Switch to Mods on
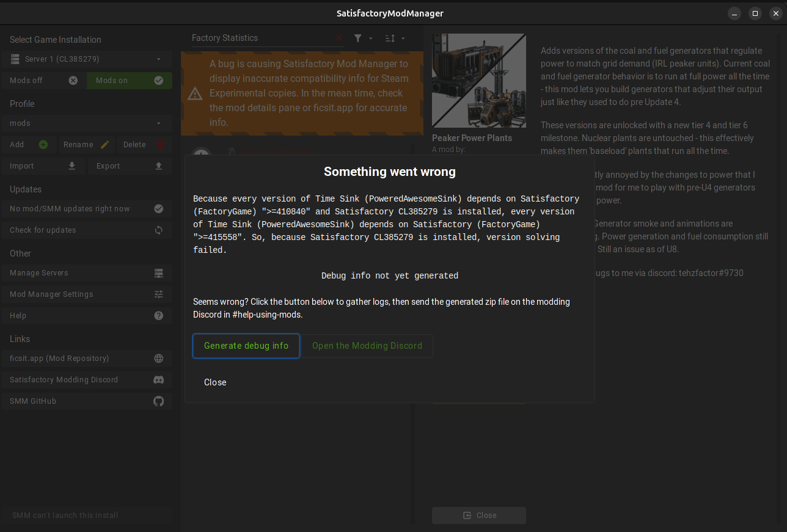Viewport: 787px width, 532px height. (x=130, y=81)
